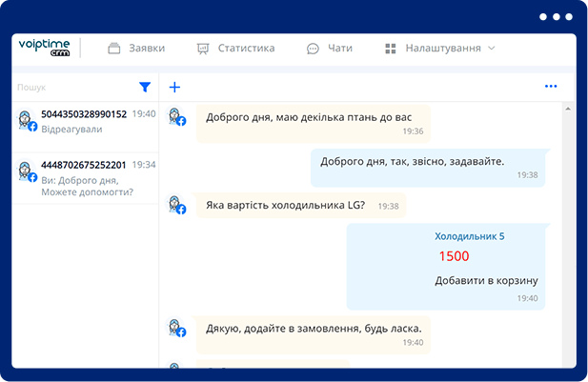The image size is (588, 382).
Task: Click the 1500 price value
Action: point(455,256)
